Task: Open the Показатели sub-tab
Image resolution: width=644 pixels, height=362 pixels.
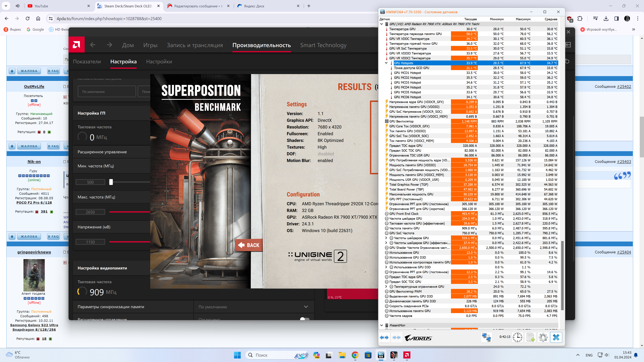Action: pos(87,62)
